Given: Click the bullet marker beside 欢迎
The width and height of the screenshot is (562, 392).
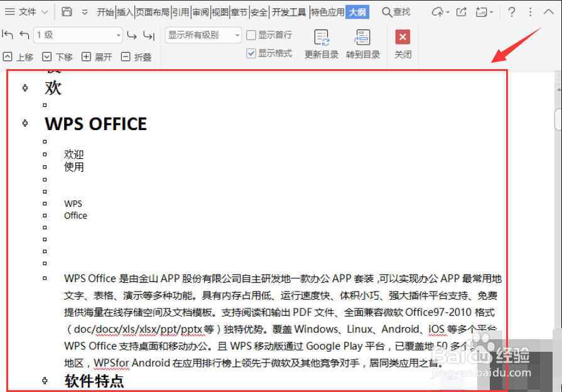Looking at the screenshot, I should [x=45, y=154].
